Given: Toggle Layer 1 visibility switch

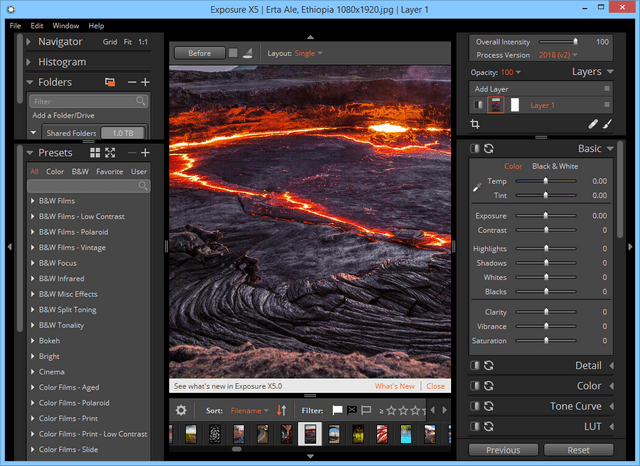Looking at the screenshot, I should pos(479,105).
